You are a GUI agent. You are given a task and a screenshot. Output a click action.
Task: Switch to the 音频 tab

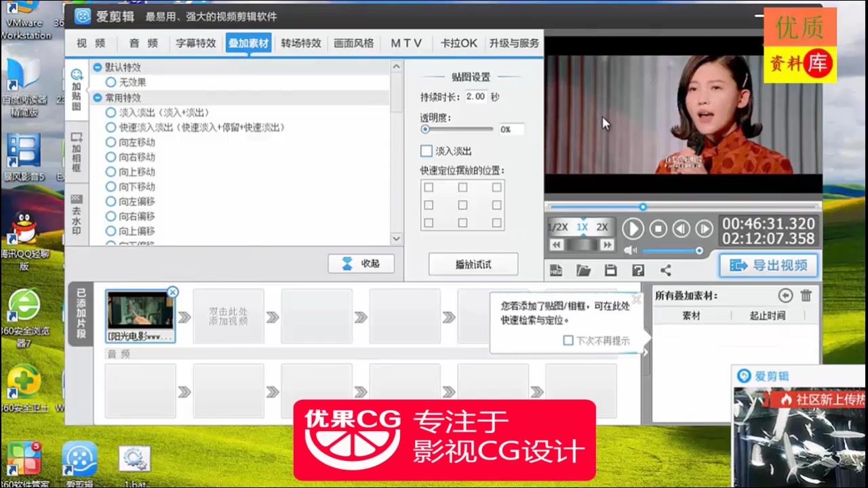(144, 43)
